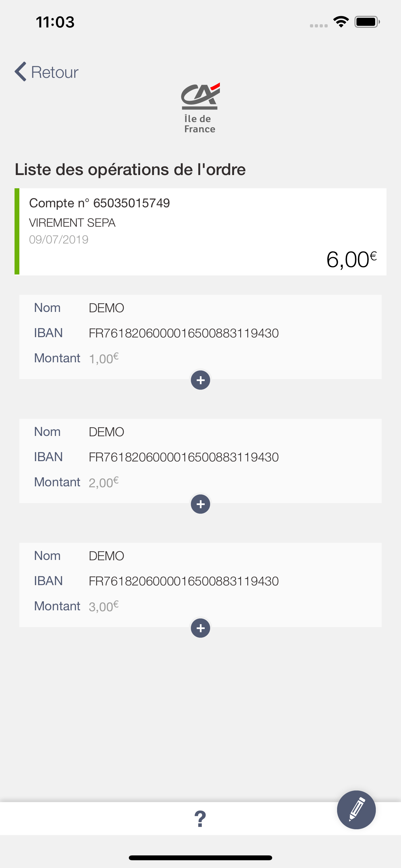The width and height of the screenshot is (401, 868).
Task: Tap the Montant 3,00€ row
Action: (x=77, y=606)
